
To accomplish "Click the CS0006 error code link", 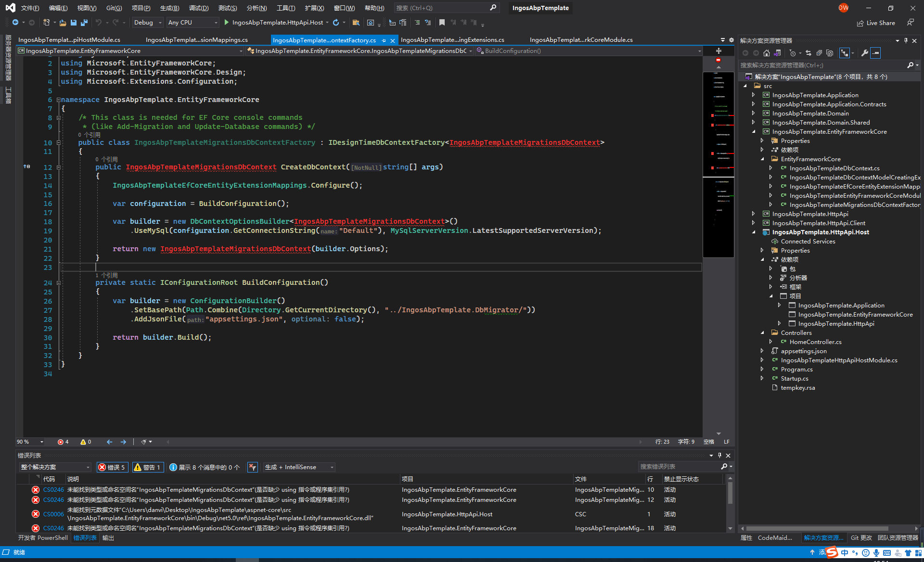I will (x=53, y=514).
